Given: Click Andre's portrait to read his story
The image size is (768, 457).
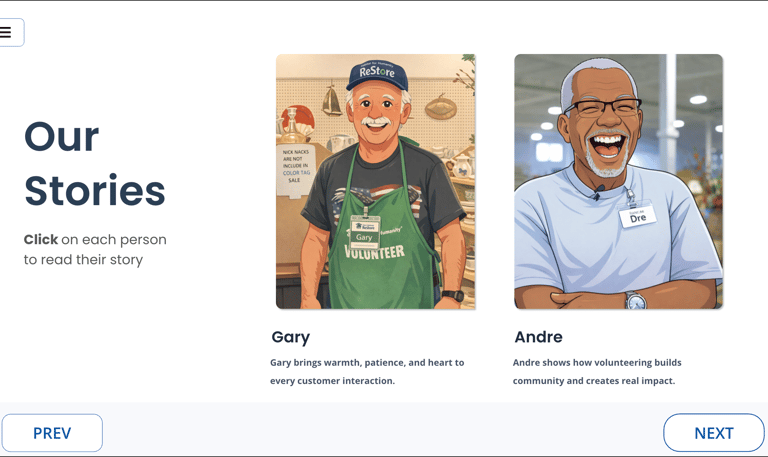Looking at the screenshot, I should 618,182.
